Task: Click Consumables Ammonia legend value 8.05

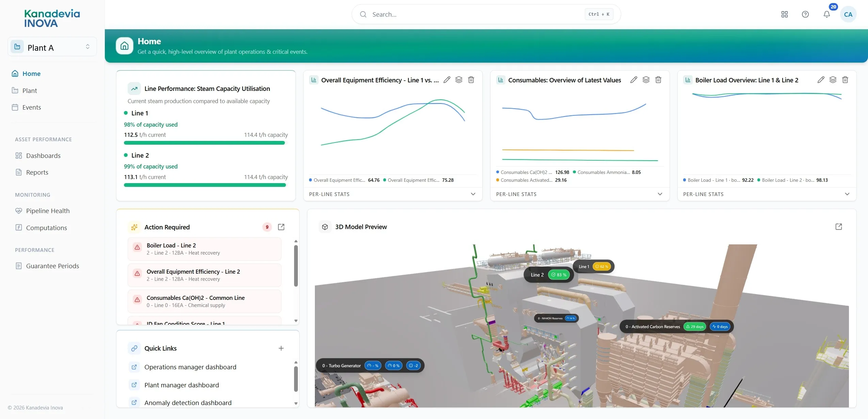Action: (x=636, y=172)
